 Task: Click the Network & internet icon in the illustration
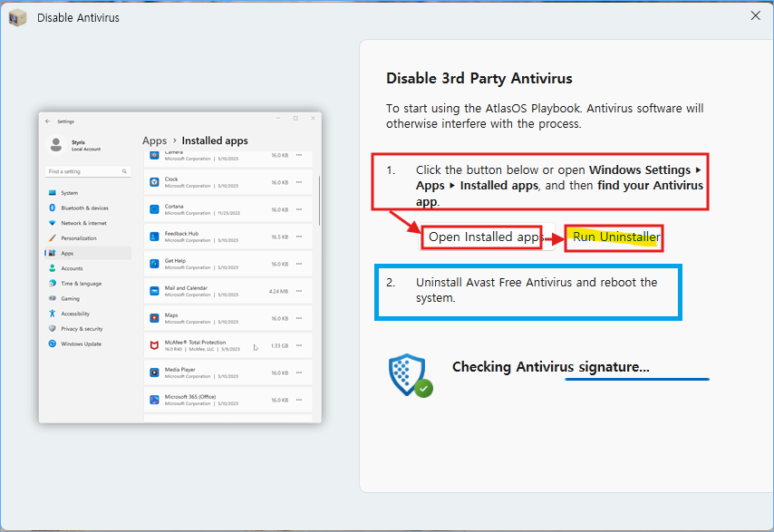click(53, 223)
